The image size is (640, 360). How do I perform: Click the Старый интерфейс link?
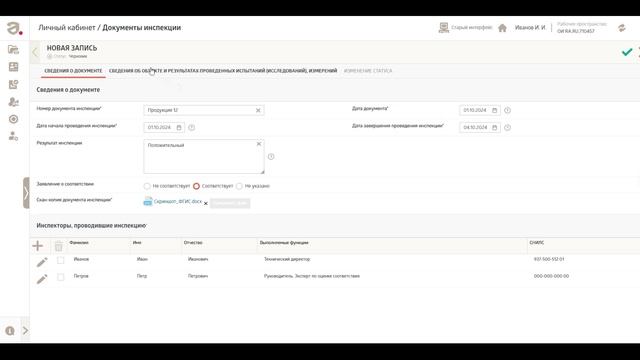pos(471,27)
